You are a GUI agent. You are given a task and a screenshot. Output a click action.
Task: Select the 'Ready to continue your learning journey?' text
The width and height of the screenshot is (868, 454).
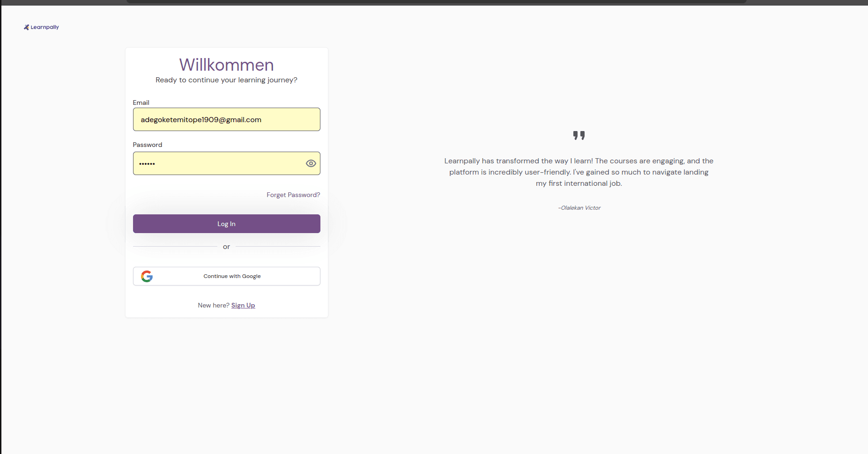pos(227,80)
